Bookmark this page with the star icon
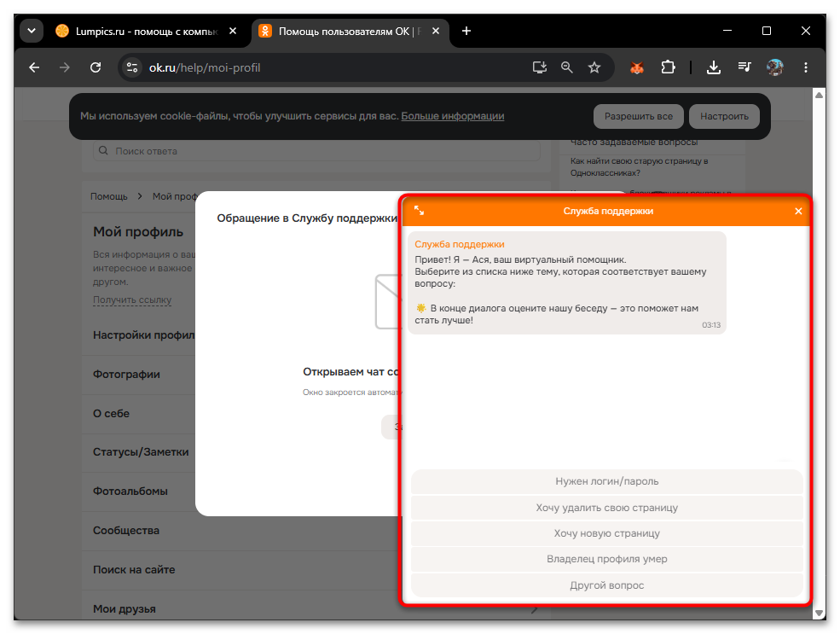This screenshot has height=634, width=840. click(594, 67)
